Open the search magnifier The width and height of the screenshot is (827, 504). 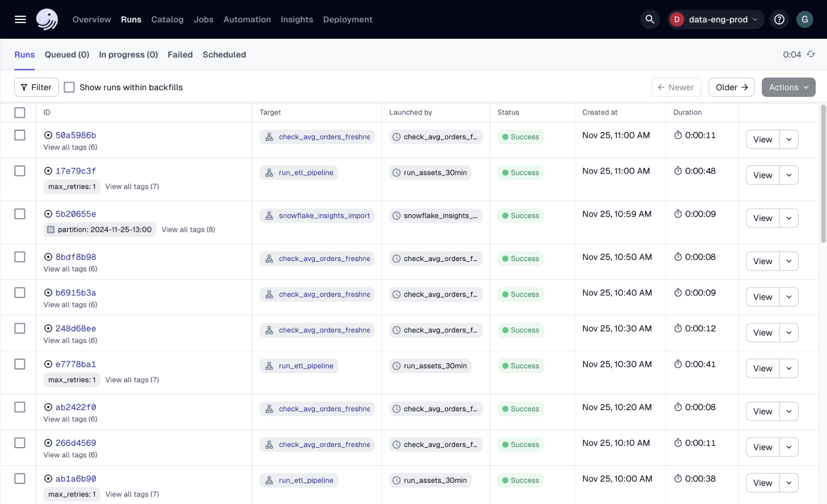pos(650,19)
